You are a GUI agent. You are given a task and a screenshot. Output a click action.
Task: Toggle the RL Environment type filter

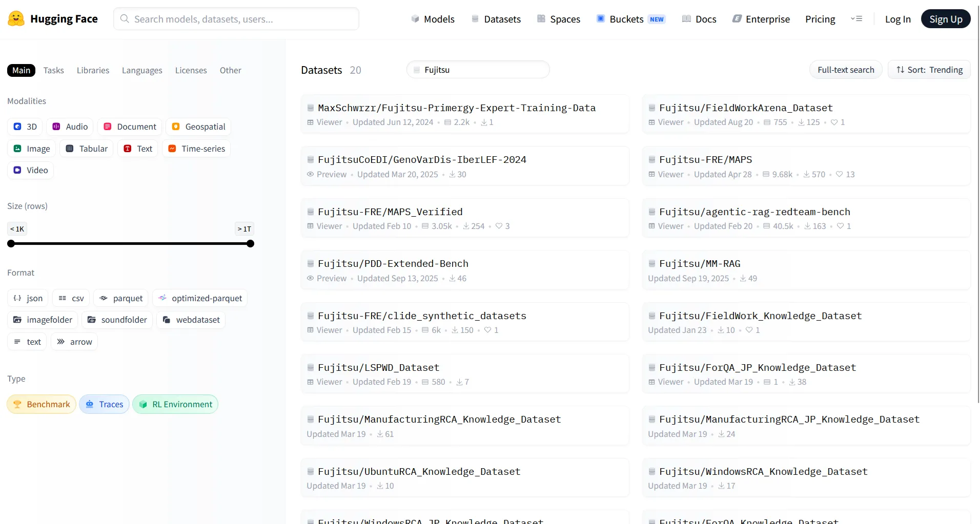click(x=175, y=404)
